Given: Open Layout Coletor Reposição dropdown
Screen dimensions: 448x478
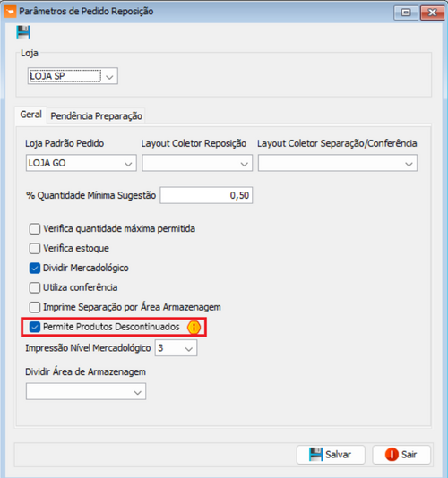Looking at the screenshot, I should 197,163.
